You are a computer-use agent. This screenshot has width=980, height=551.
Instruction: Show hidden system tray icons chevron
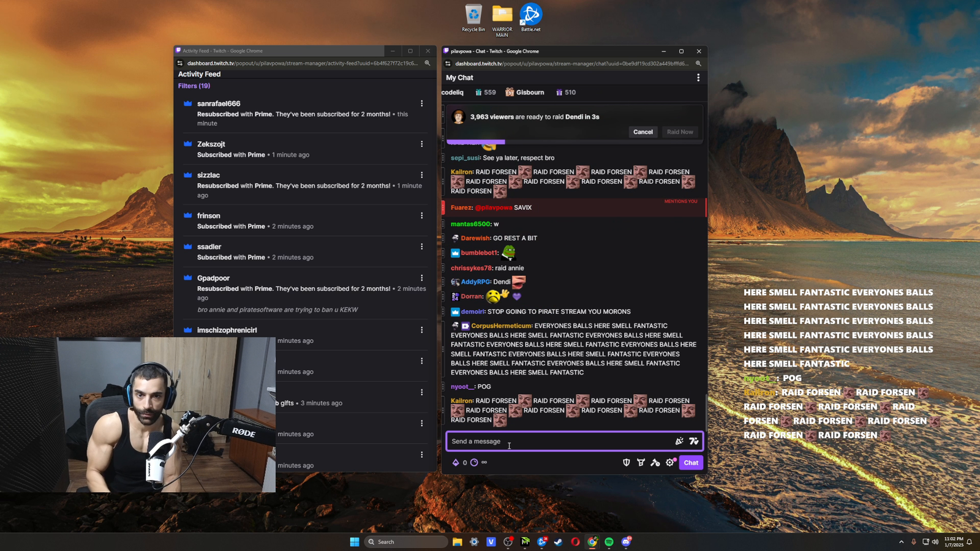pyautogui.click(x=901, y=542)
